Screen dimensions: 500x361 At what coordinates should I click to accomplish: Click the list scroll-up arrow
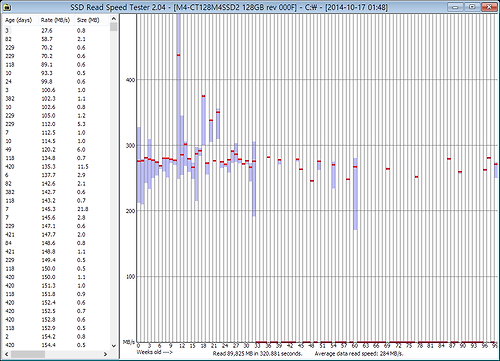[113, 19]
